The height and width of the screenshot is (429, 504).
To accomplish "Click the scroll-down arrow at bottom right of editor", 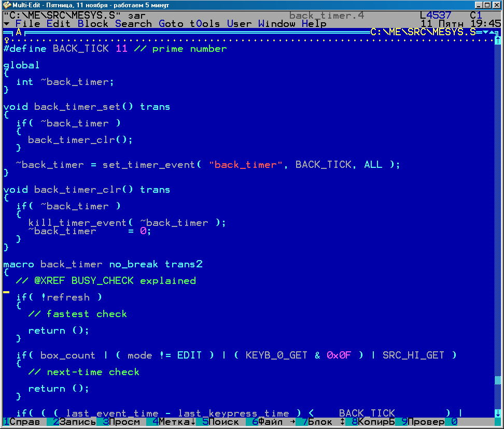I will 498,413.
